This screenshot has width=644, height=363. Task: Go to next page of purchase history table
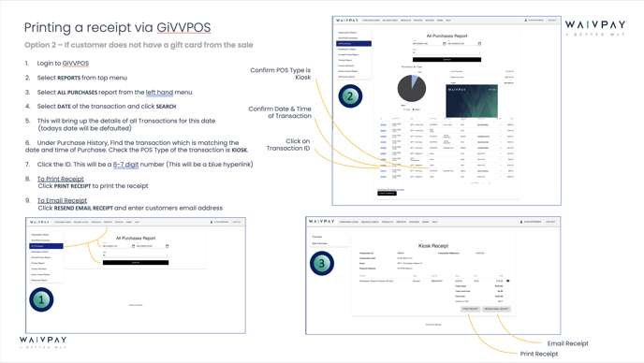click(x=490, y=182)
